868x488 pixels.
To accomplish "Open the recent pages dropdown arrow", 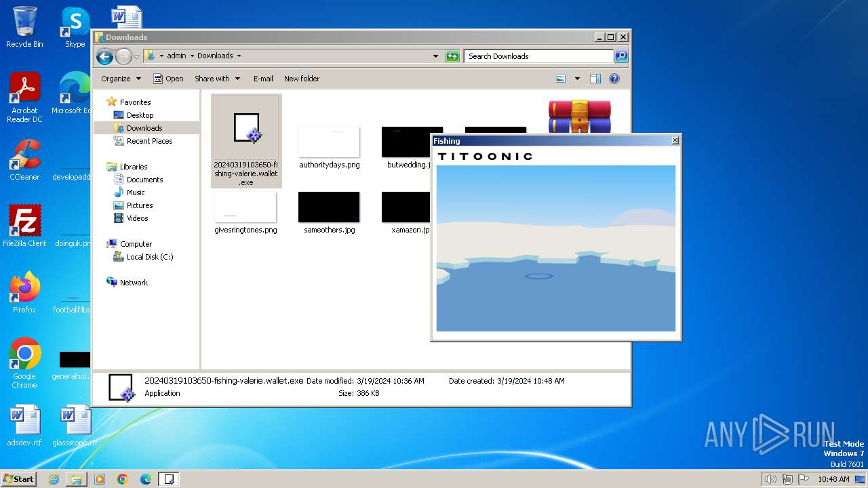I will coord(136,56).
